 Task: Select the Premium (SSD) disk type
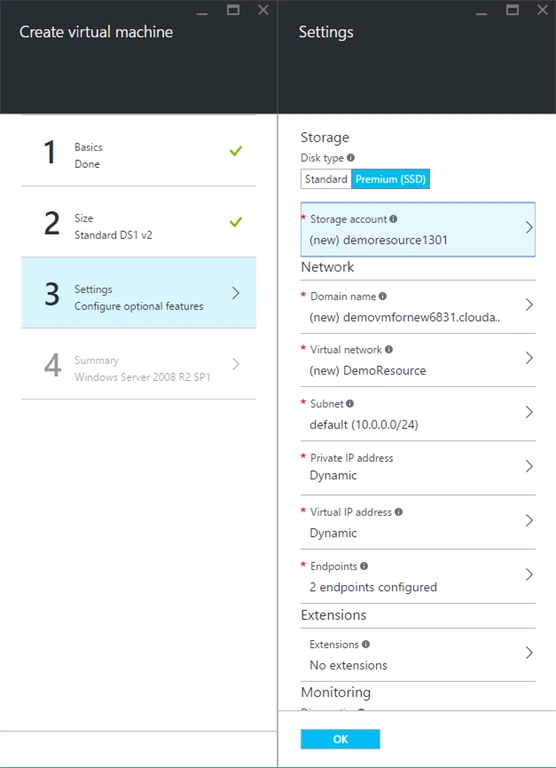[x=390, y=179]
